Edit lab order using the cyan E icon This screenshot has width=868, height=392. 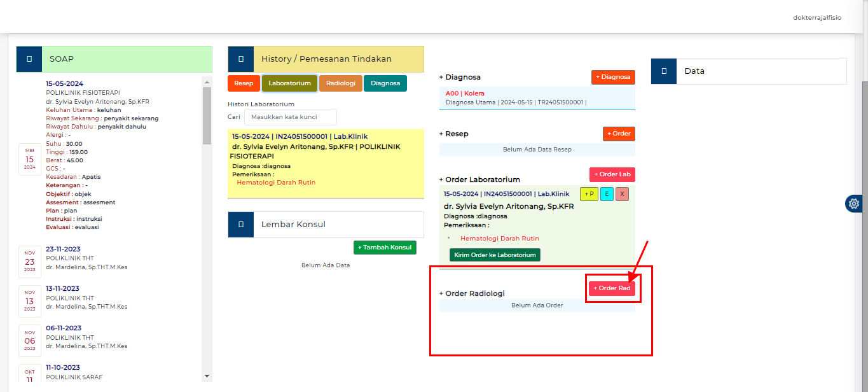tap(605, 193)
